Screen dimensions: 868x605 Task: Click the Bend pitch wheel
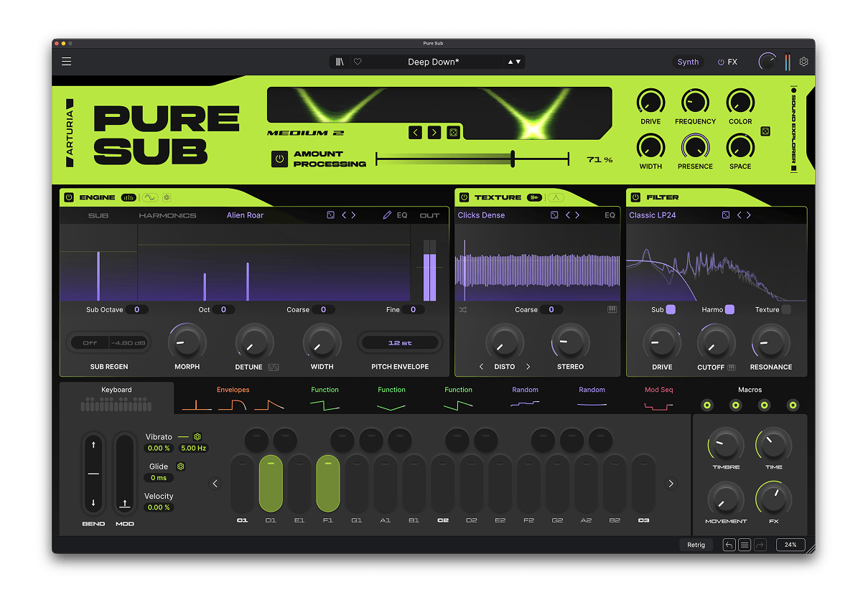pyautogui.click(x=93, y=474)
